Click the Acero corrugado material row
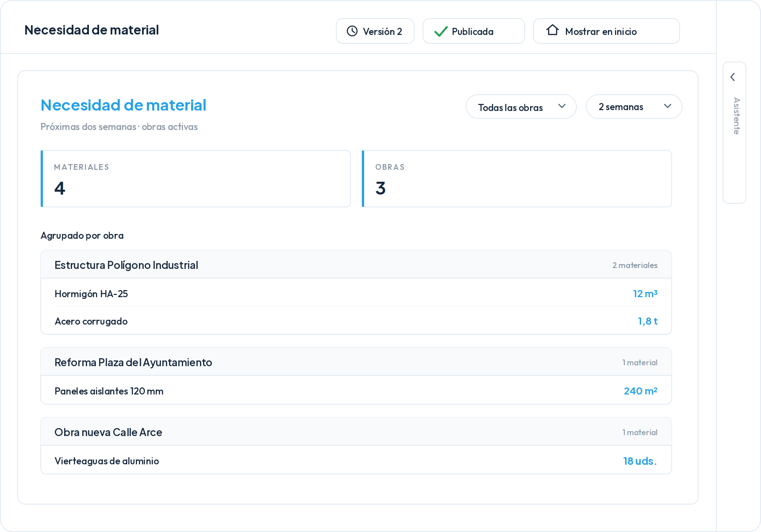This screenshot has height=532, width=761. click(x=356, y=321)
